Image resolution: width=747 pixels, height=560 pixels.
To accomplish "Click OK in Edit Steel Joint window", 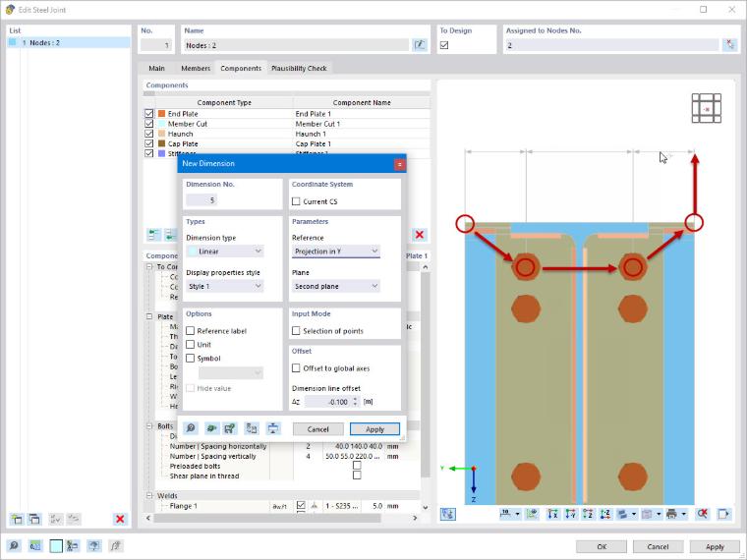I will coord(602,546).
